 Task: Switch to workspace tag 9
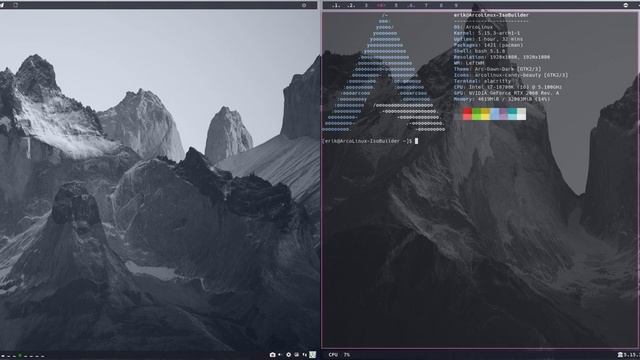[456, 6]
